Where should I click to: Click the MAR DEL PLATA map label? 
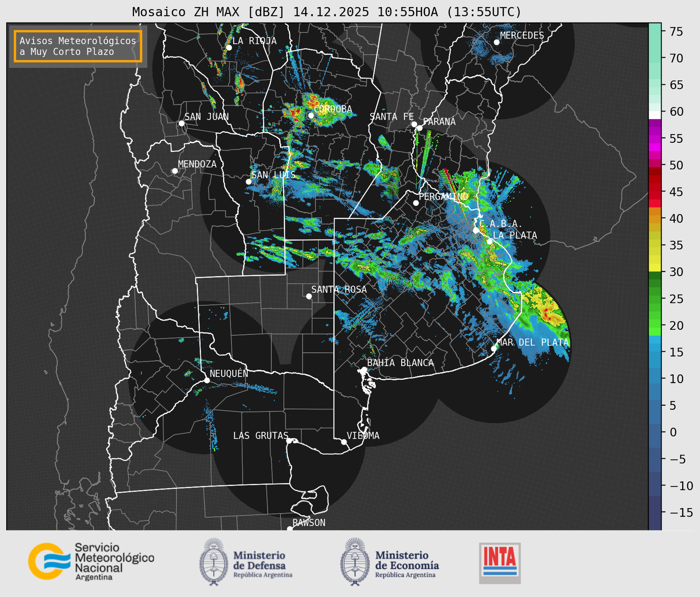pos(532,343)
